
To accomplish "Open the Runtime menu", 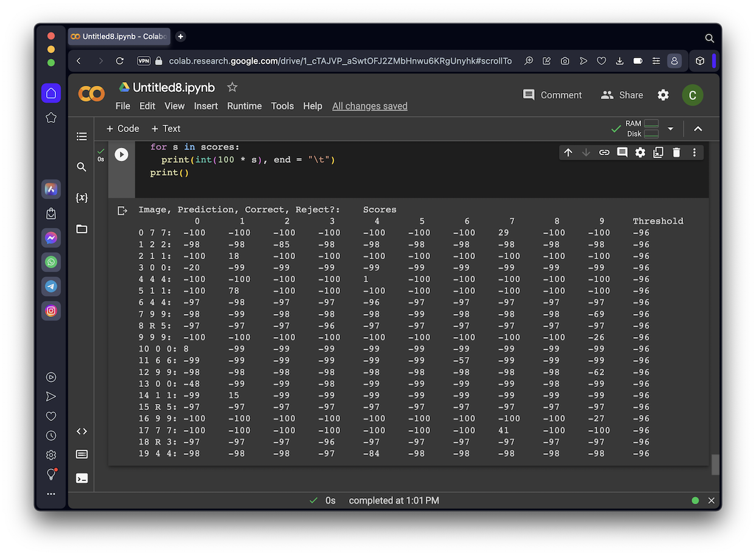I will pos(244,106).
